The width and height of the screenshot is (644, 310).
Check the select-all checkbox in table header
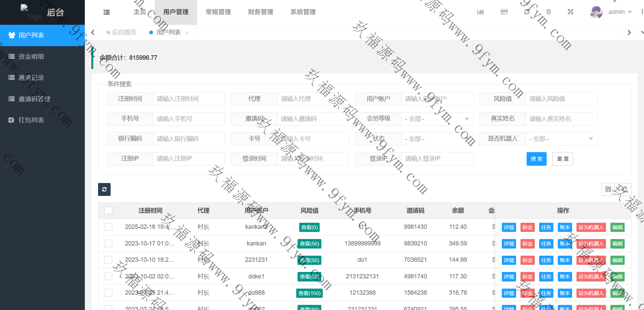coord(109,211)
